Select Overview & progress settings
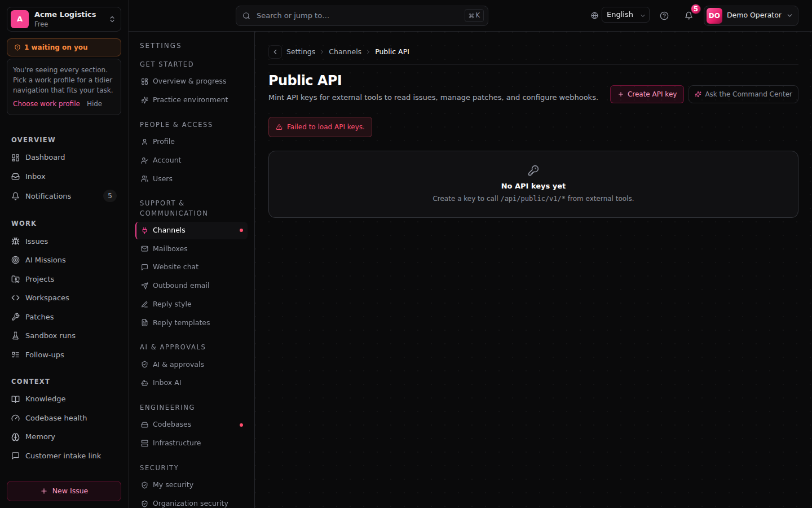Viewport: 812px width, 508px height. click(192, 81)
